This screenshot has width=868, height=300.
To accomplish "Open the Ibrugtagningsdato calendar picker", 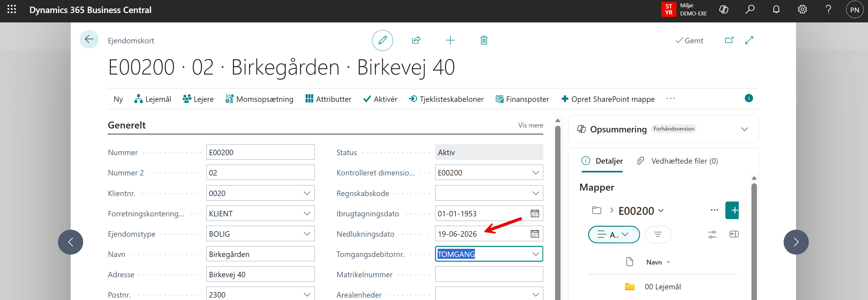I will [x=535, y=214].
